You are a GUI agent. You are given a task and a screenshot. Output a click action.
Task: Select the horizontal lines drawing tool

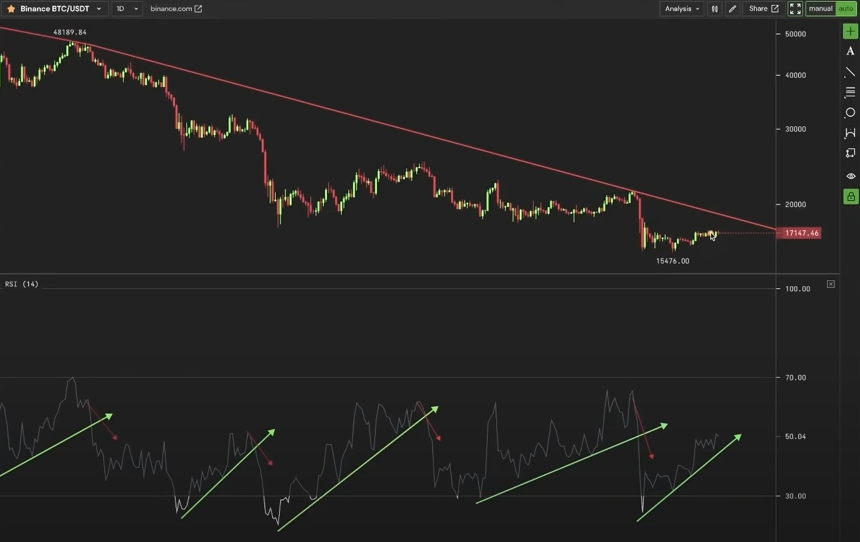[850, 92]
